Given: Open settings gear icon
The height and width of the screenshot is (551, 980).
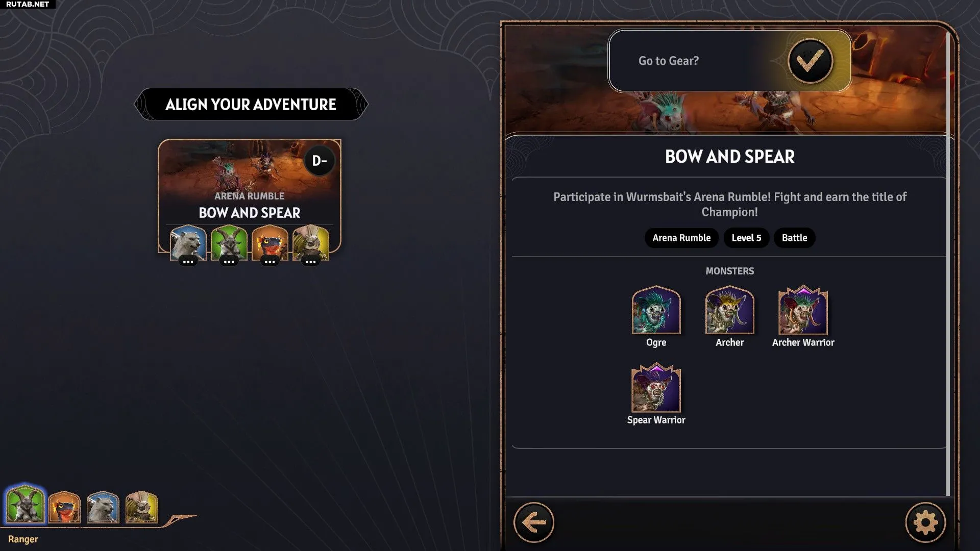Looking at the screenshot, I should pyautogui.click(x=925, y=522).
